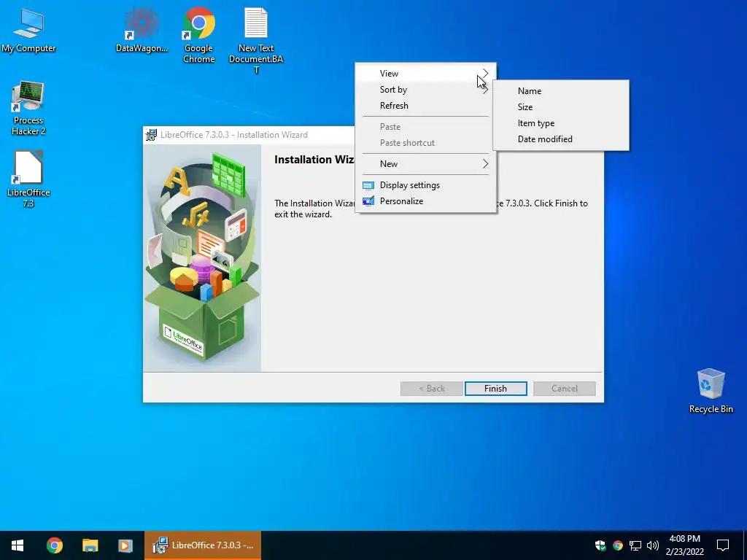The height and width of the screenshot is (560, 747).
Task: Activate LibreOffice 7.3.0.3 taskbar button
Action: pyautogui.click(x=203, y=545)
